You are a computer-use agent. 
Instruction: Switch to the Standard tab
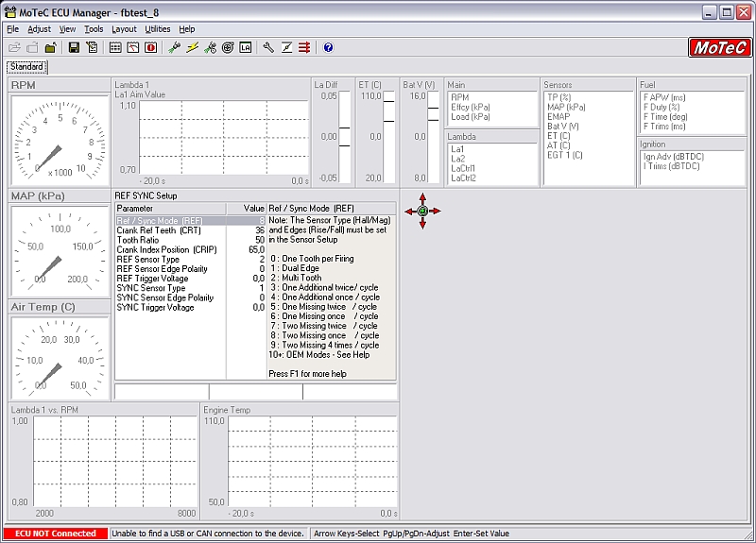pos(27,67)
